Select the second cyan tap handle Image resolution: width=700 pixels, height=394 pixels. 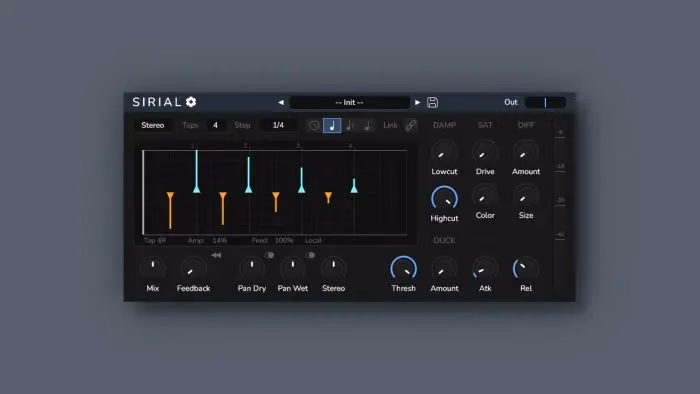pyautogui.click(x=249, y=189)
